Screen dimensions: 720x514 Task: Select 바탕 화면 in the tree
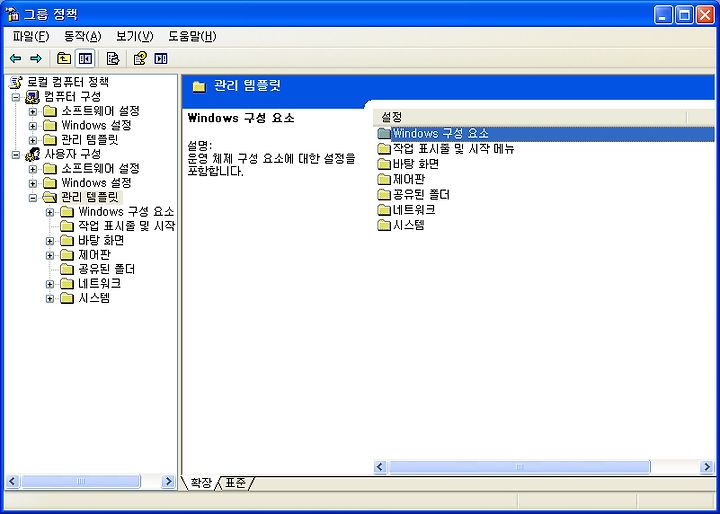(101, 240)
